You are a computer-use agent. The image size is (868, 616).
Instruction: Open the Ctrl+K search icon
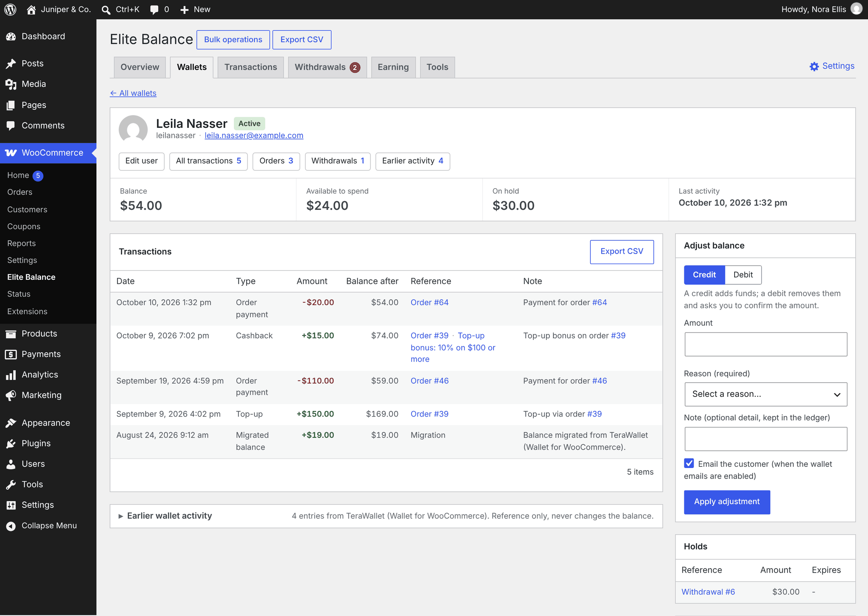[106, 10]
